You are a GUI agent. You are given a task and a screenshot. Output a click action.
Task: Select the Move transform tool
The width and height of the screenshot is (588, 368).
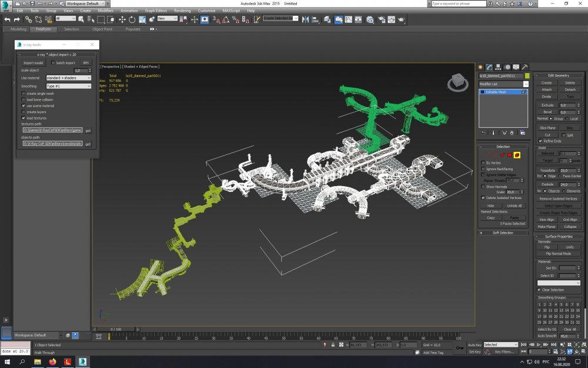point(122,19)
